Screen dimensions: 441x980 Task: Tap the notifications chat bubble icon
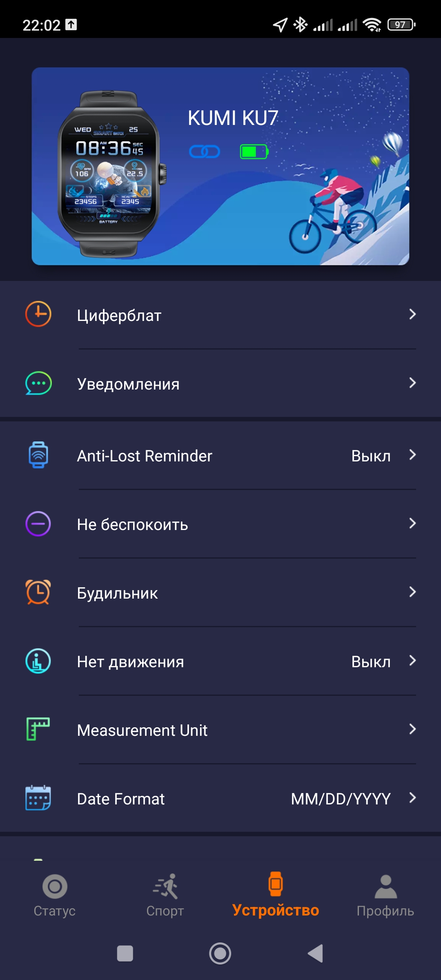click(x=38, y=383)
